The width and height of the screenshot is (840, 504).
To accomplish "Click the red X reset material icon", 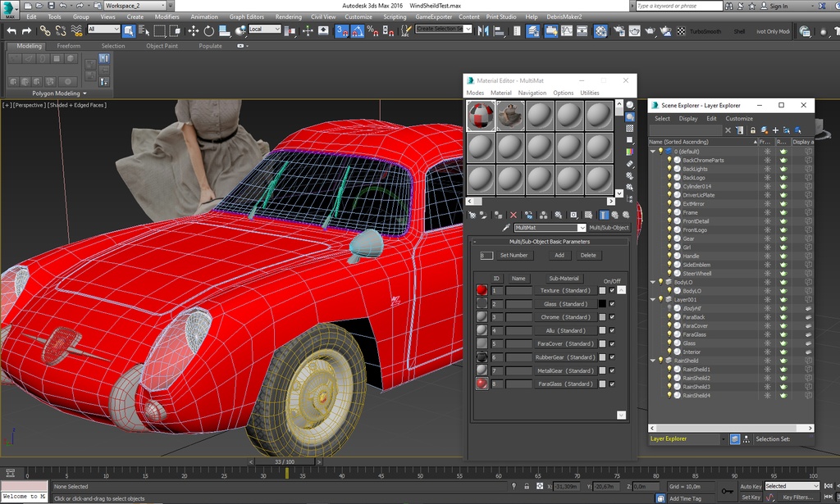I will pyautogui.click(x=514, y=215).
